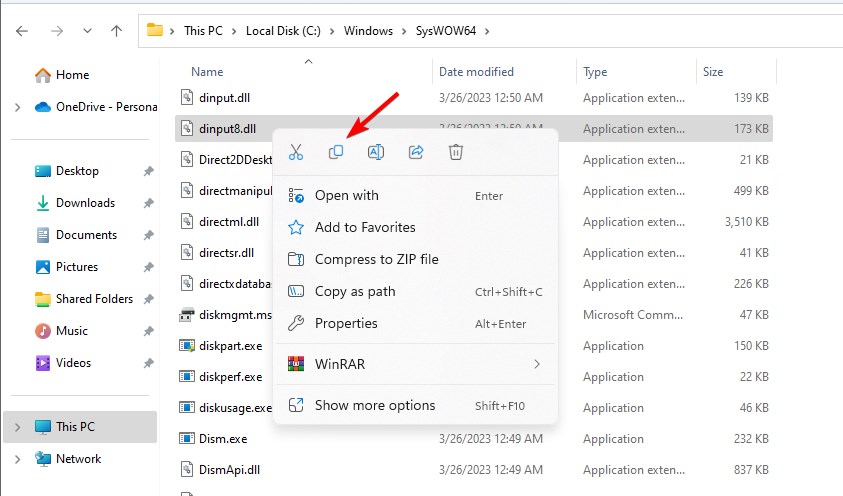Click the folder icon in address bar
This screenshot has width=843, height=496.
point(155,30)
